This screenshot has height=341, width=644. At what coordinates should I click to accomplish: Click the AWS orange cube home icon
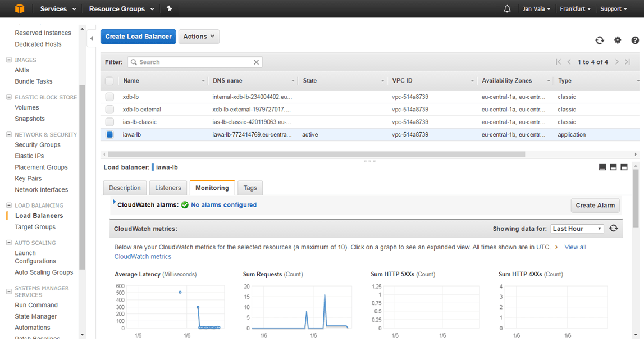pos(20,8)
